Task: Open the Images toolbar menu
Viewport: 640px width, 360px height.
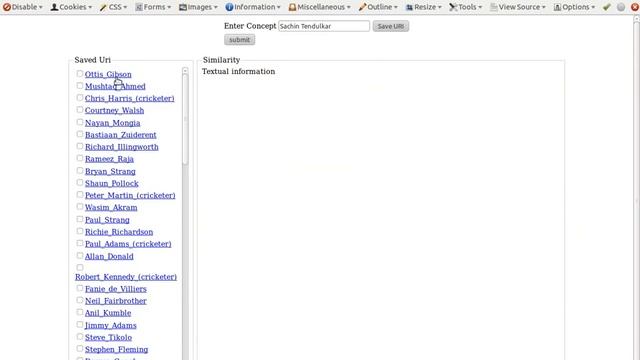Action: [198, 7]
